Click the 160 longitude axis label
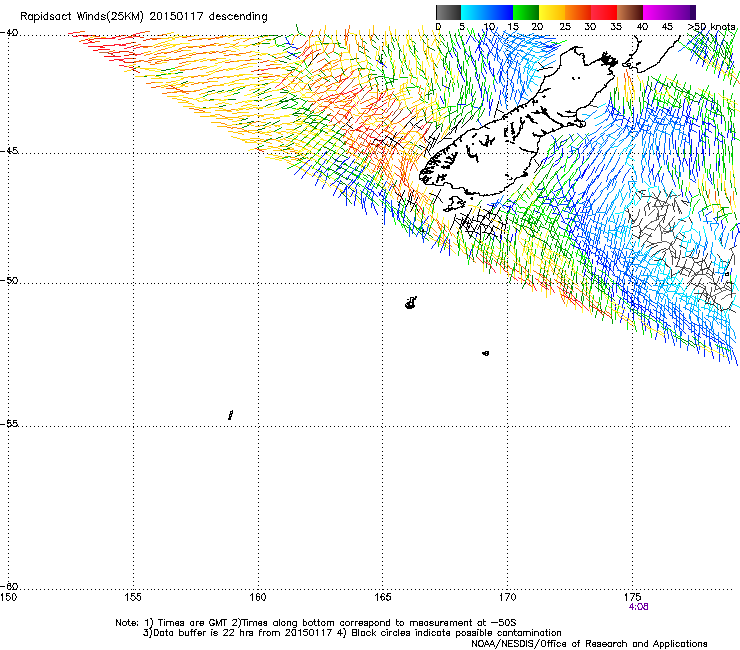The image size is (740, 650). (258, 597)
